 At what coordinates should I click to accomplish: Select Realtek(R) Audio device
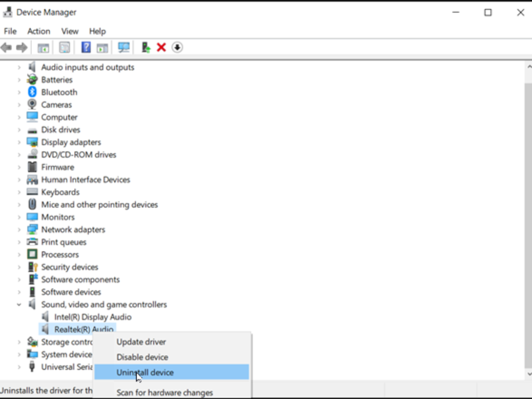tap(83, 329)
